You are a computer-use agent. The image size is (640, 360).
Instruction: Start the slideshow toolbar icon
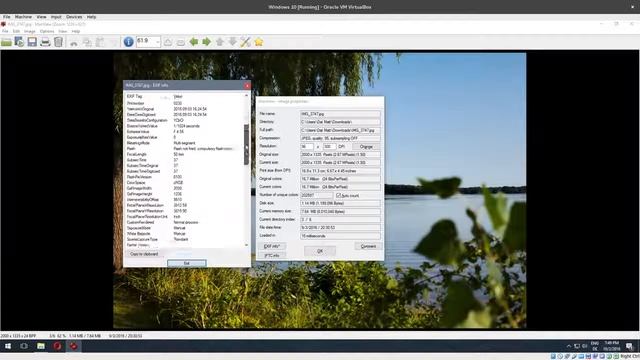point(19,42)
